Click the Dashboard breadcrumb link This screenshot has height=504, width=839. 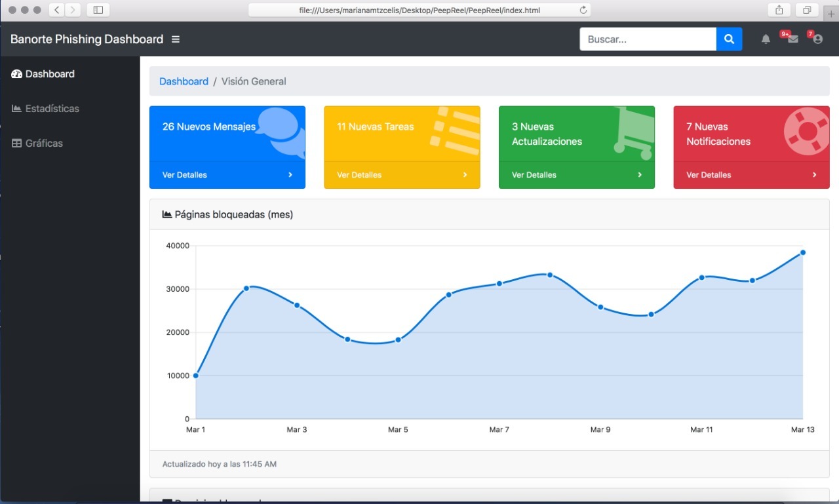click(x=184, y=82)
